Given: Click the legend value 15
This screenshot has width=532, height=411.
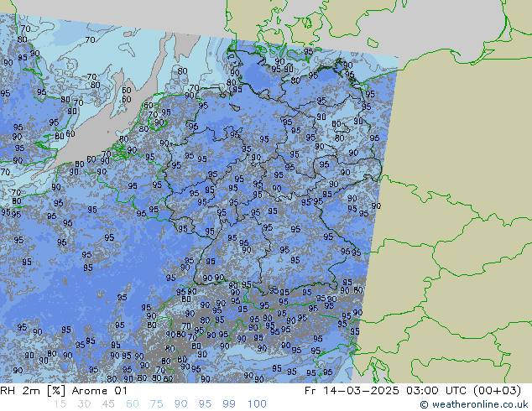Looking at the screenshot, I should click(x=60, y=404).
